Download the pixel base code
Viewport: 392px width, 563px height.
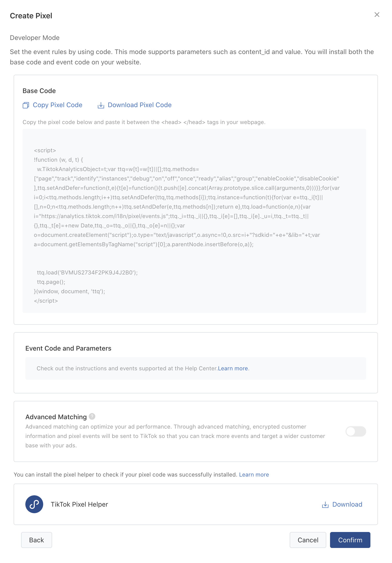(x=139, y=105)
